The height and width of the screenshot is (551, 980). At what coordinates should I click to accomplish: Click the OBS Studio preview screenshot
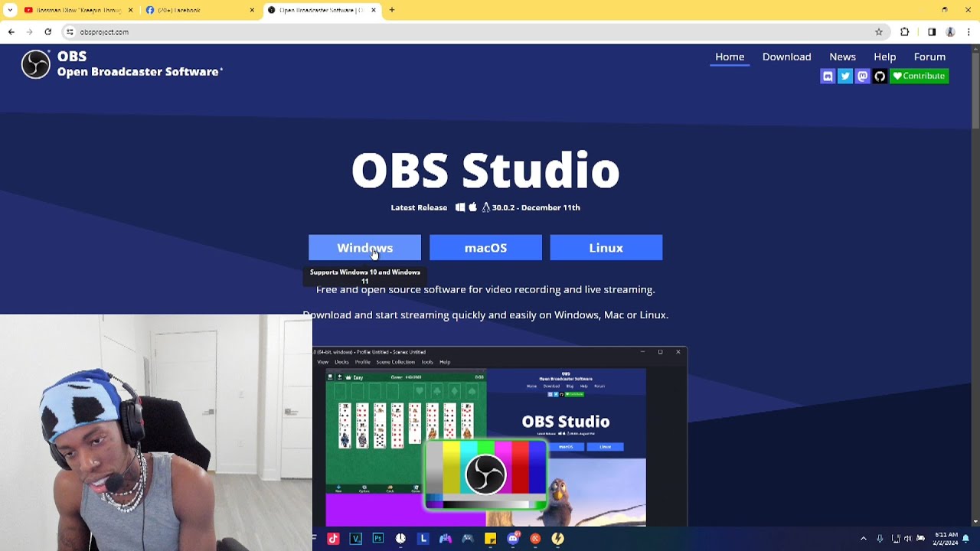tap(500, 436)
